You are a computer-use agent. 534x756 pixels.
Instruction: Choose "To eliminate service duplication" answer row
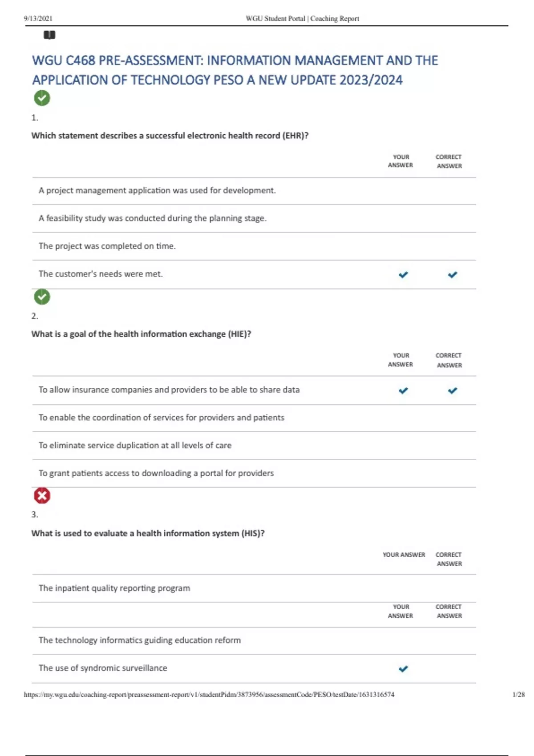(135, 446)
